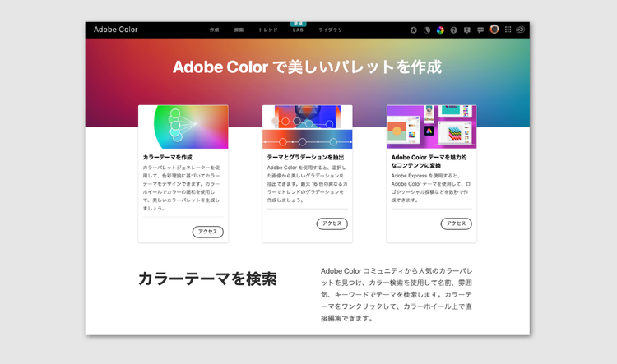The image size is (617, 364).
Task: Click the Adobe Express content card thumbnail
Action: pos(431,127)
